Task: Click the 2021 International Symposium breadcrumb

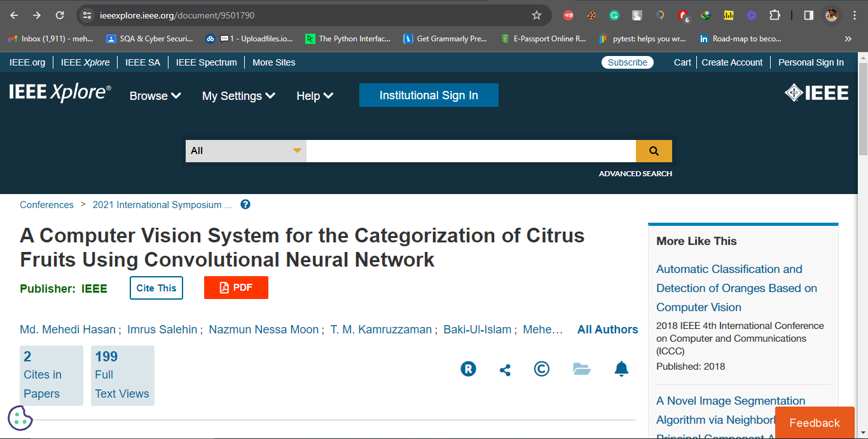Action: pos(162,205)
